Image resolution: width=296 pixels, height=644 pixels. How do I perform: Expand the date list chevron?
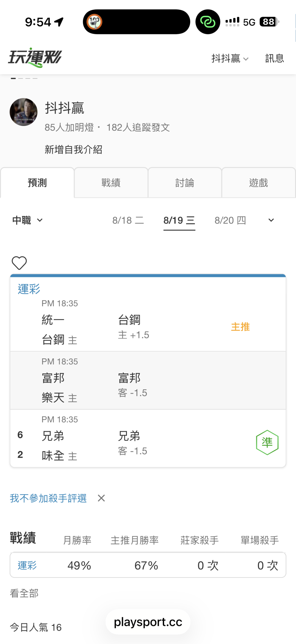[271, 220]
